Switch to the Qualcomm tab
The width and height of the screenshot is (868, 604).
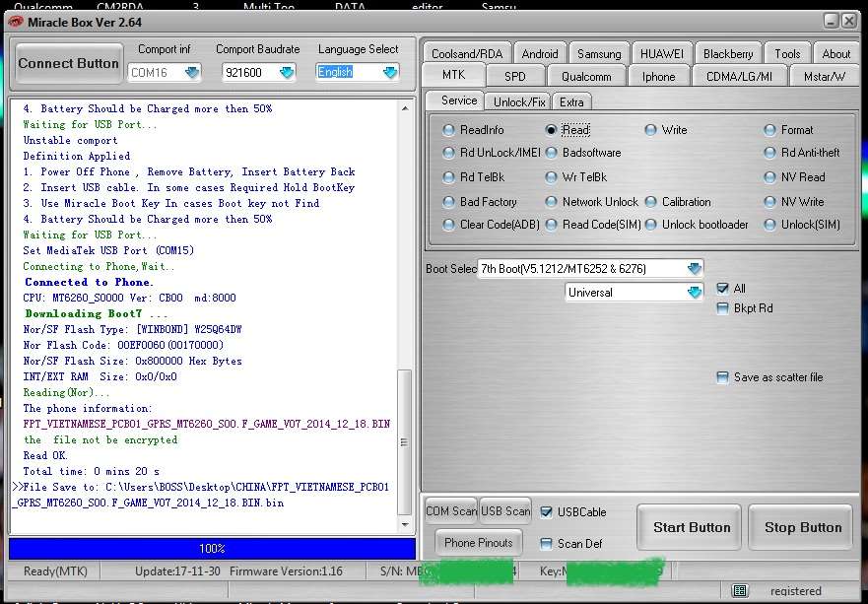586,76
